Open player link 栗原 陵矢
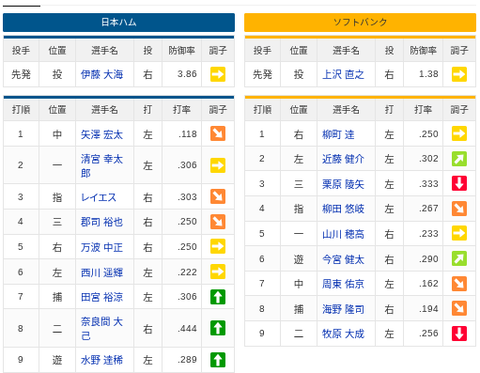 tap(343, 184)
